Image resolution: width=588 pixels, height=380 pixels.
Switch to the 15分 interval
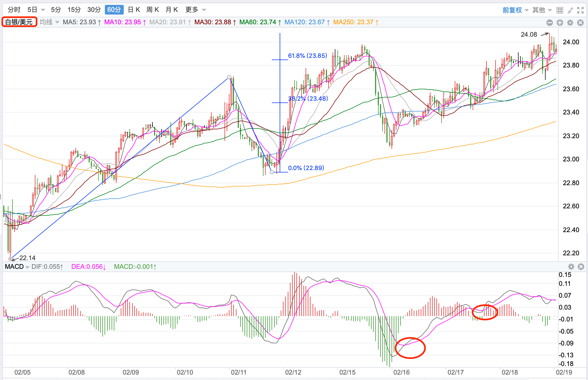74,10
